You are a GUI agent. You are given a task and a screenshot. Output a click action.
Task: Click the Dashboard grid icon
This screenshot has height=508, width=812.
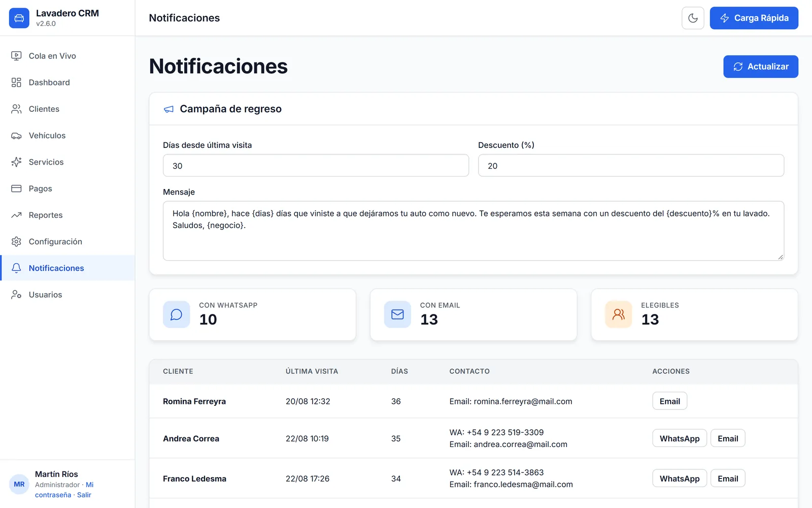point(16,82)
